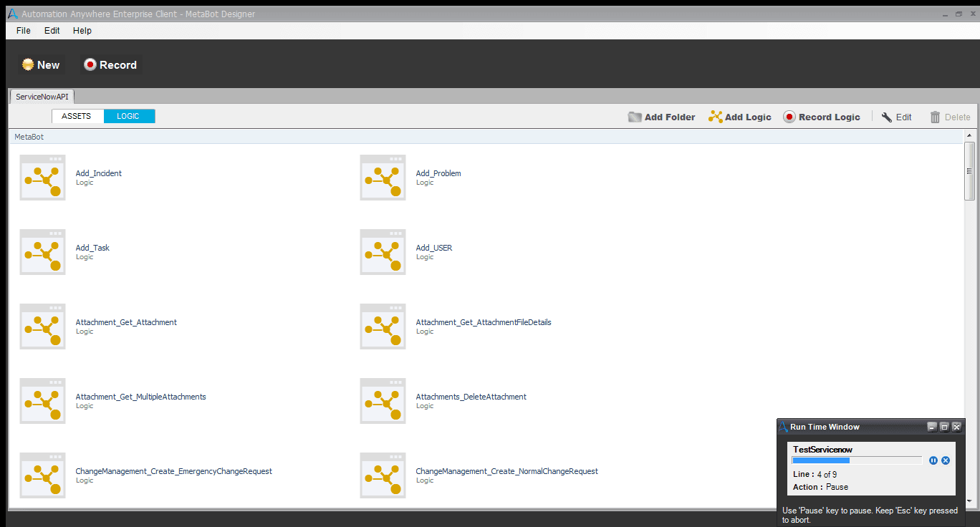Click the New button
The image size is (980, 527).
(x=42, y=64)
